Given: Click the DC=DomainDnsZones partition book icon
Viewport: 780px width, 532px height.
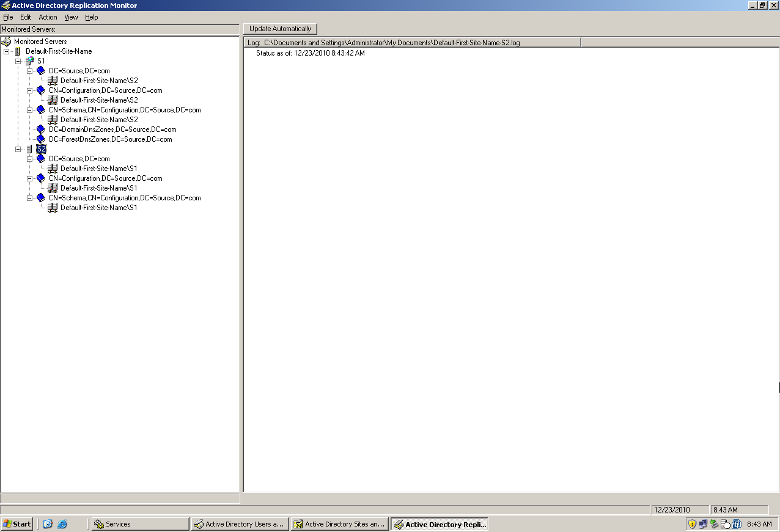Looking at the screenshot, I should click(41, 129).
